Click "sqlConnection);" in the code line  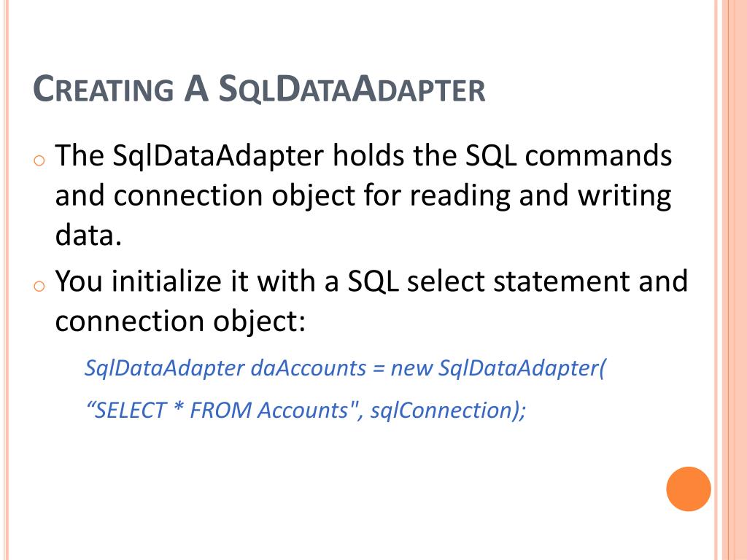448,411
